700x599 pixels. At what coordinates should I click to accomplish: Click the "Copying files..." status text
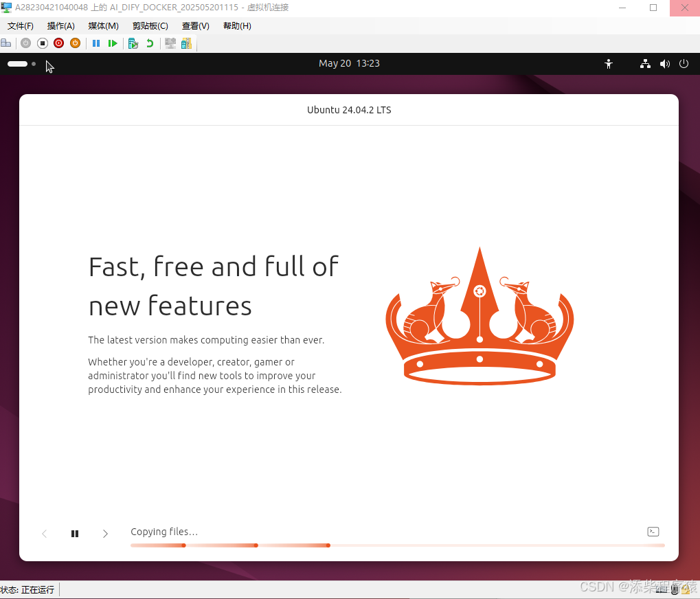coord(164,532)
